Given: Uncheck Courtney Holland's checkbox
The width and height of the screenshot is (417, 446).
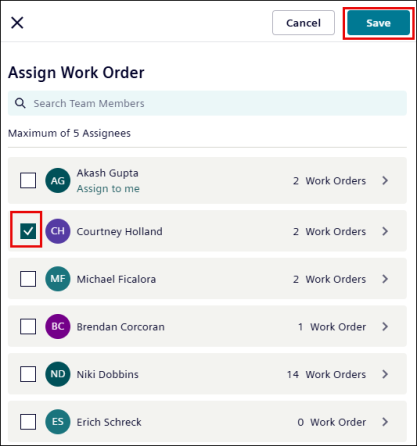Looking at the screenshot, I should click(x=28, y=231).
